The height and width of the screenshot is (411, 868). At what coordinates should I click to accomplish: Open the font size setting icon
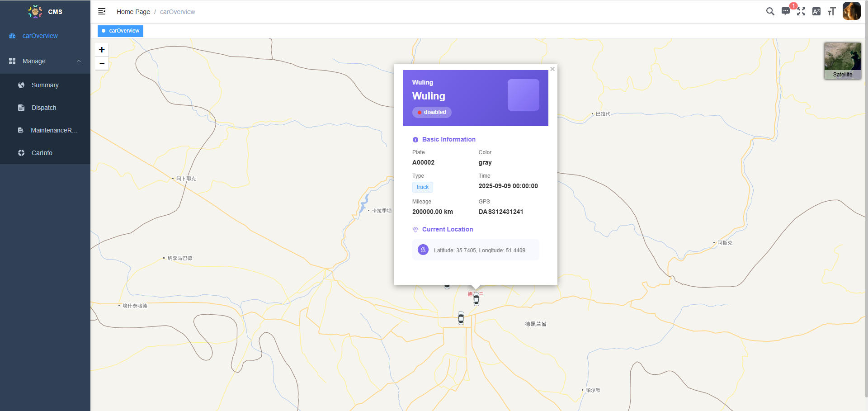click(831, 11)
